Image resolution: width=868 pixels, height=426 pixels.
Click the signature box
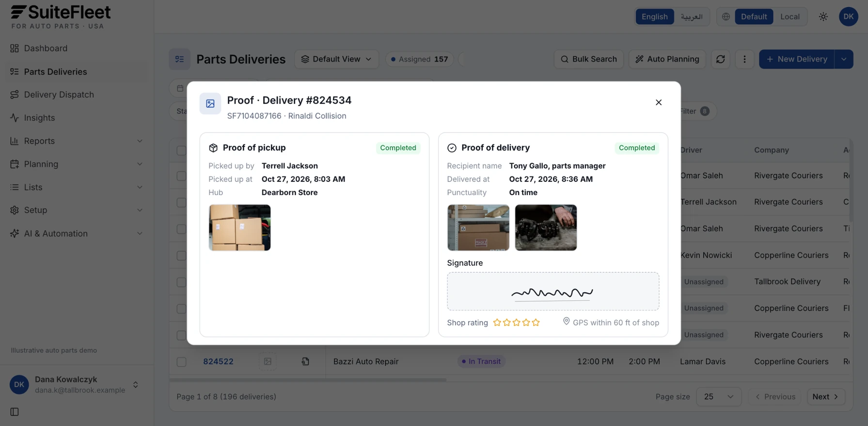[553, 291]
